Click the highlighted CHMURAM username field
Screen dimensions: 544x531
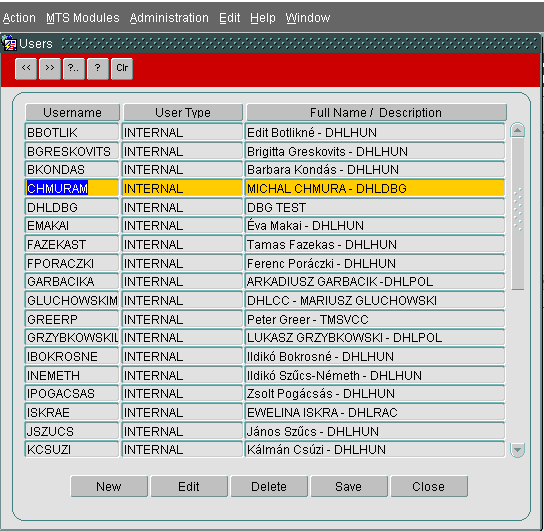coord(72,188)
